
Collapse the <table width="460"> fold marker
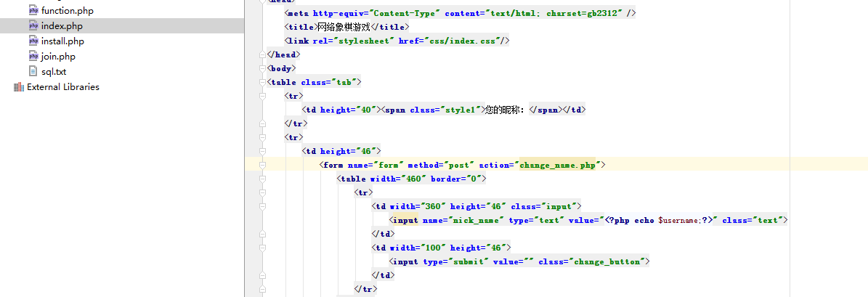(262, 179)
